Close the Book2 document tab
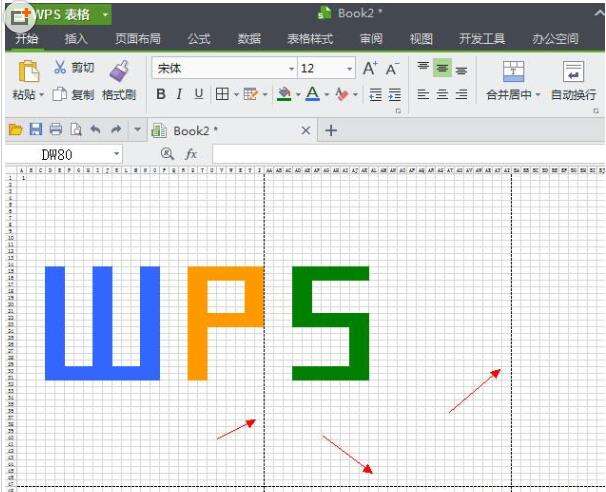Screen dimensions: 606x492 (305, 131)
